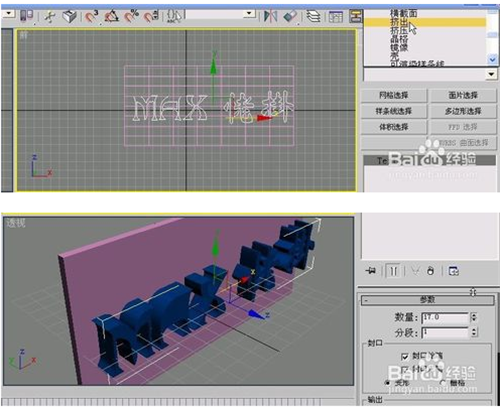This screenshot has height=407, width=500.
Task: Click the 网格选择 button
Action: point(394,96)
